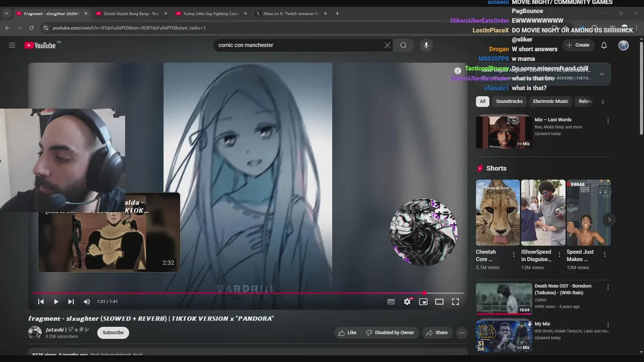Select the Soundtracks filter chip
The image size is (644, 362).
[x=509, y=102]
